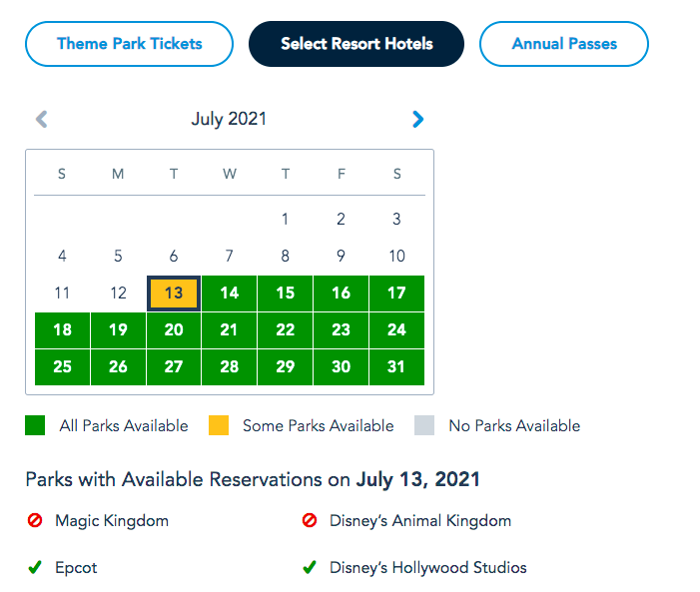Viewport: 700px width, 592px height.
Task: Click unavailable icon beside Disney's Animal Kingdom
Action: (310, 520)
